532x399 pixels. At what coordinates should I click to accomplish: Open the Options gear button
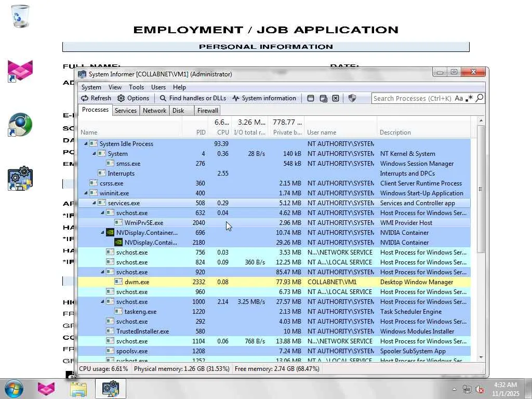click(134, 98)
